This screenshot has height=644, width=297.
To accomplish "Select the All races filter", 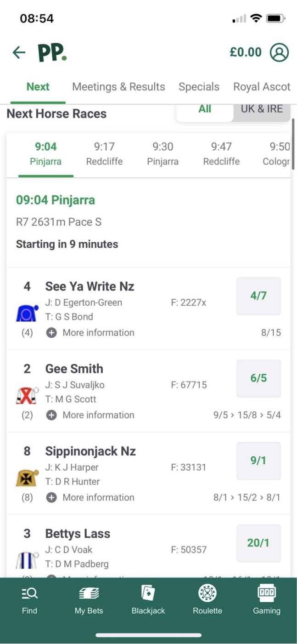I will [x=205, y=109].
